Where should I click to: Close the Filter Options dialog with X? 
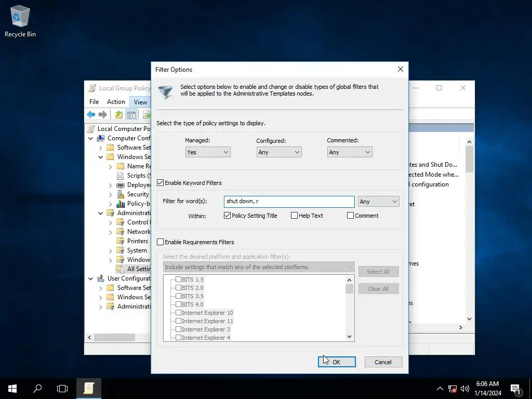401,69
